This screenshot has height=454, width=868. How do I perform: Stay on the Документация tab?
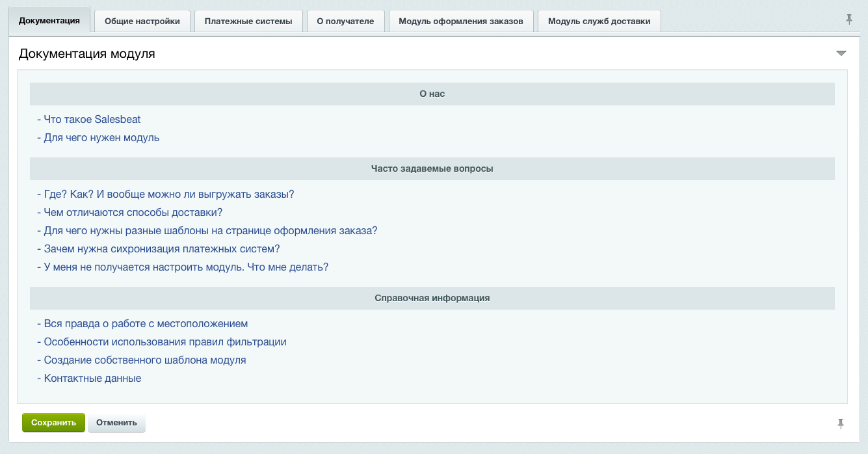pos(50,20)
